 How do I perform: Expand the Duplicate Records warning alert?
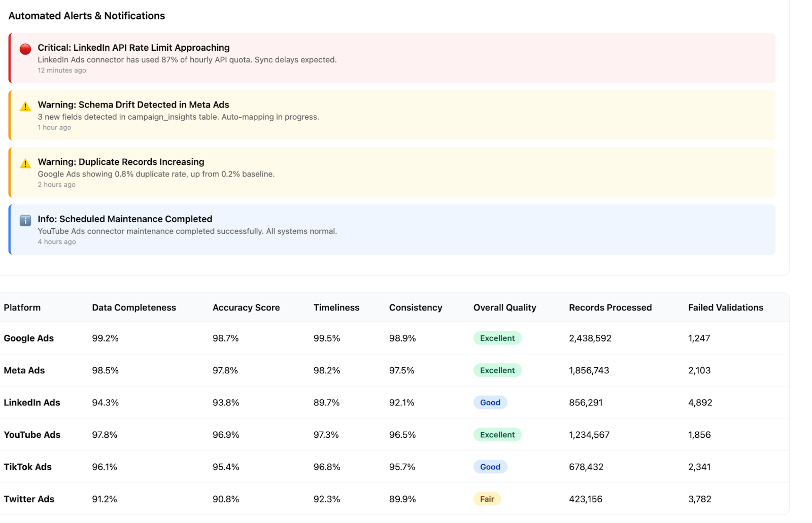click(x=391, y=172)
